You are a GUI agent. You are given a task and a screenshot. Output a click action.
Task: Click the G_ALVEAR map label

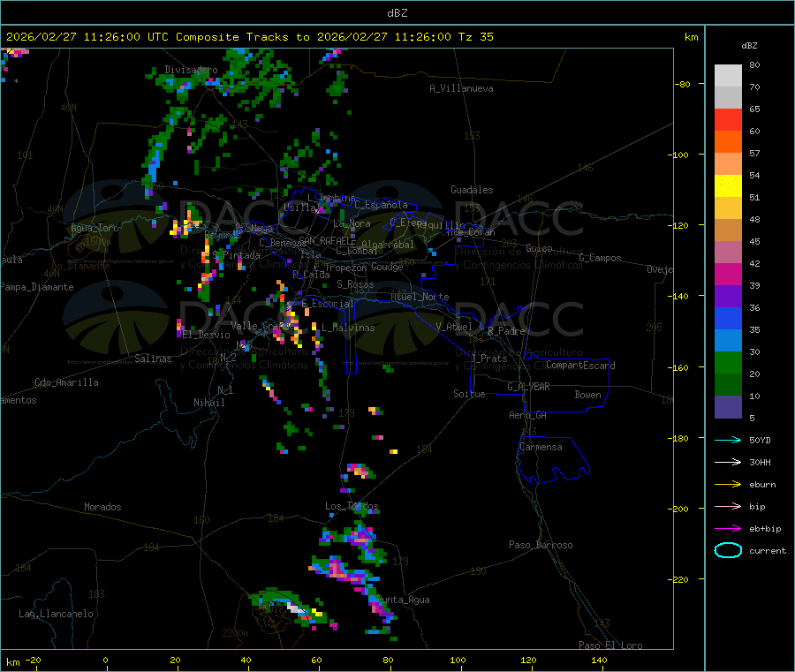point(528,387)
